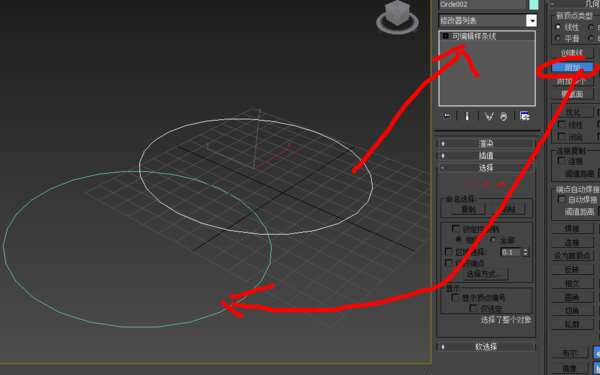
Task: Expand the 可编辑样条线 plus icon
Action: [445, 36]
